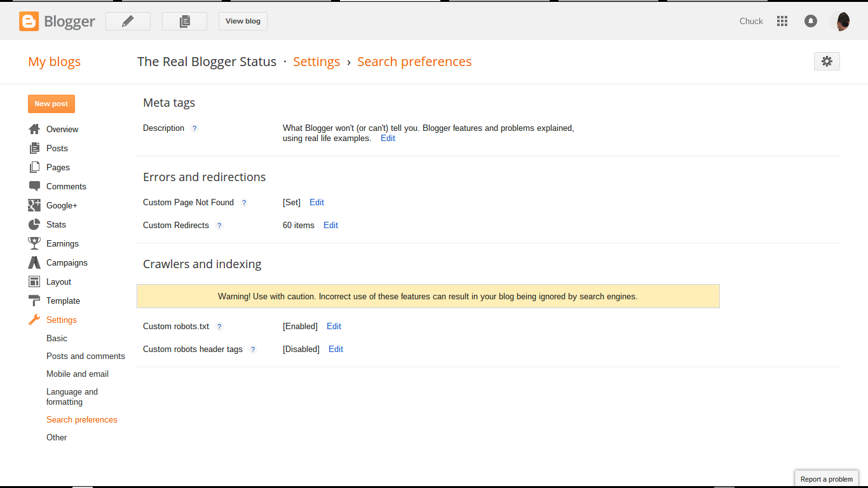Click the Pages icon in sidebar
The width and height of the screenshot is (868, 488).
[x=34, y=167]
